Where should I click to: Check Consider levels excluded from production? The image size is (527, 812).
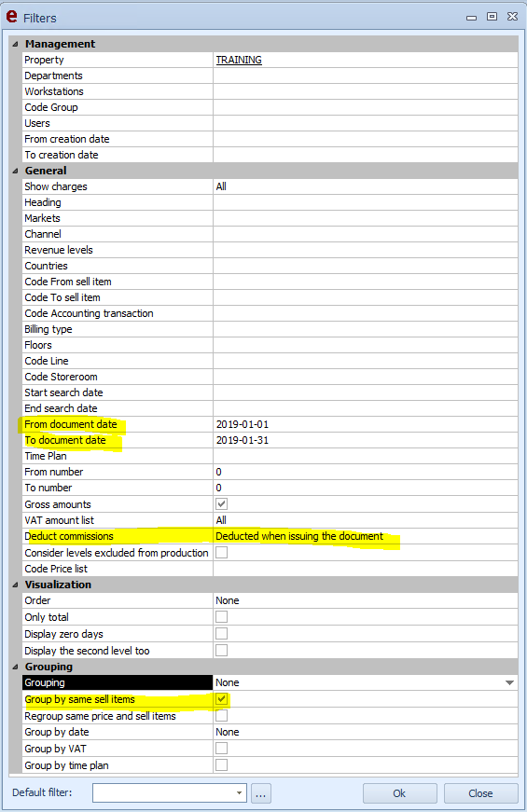click(221, 553)
